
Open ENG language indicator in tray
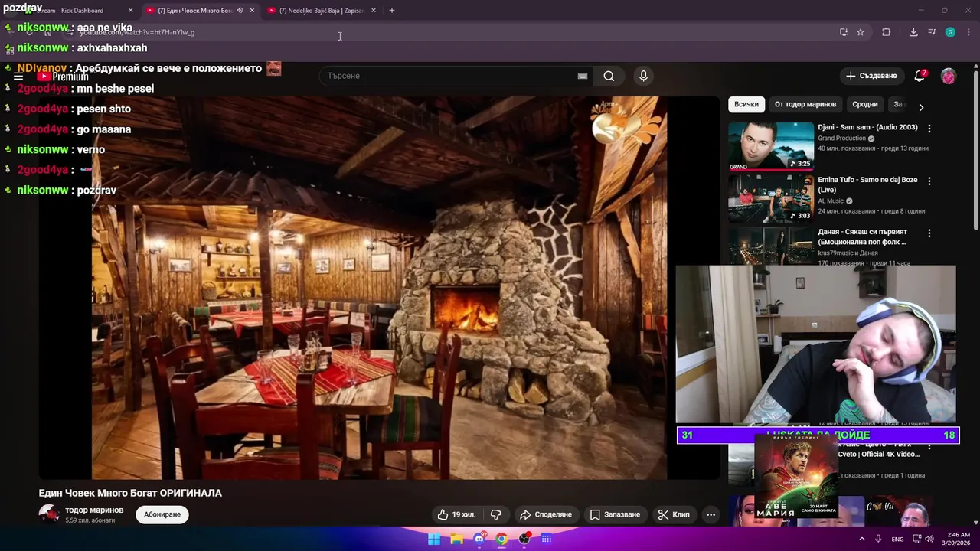(x=897, y=539)
